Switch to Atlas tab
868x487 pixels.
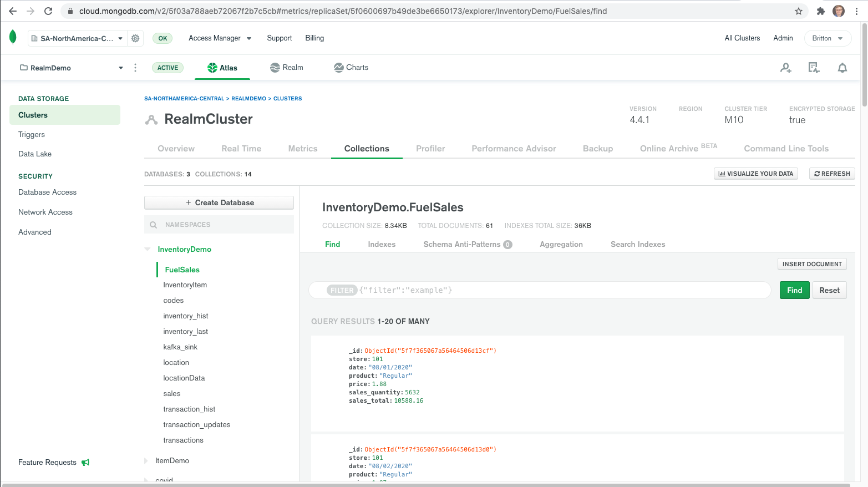tap(222, 68)
